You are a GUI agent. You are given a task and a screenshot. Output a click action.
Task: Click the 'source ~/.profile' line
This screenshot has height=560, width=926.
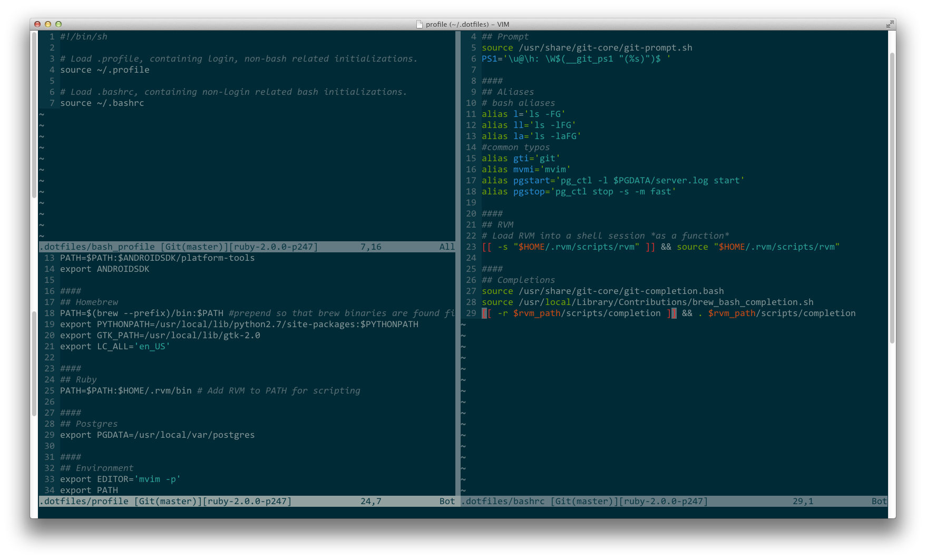(105, 70)
